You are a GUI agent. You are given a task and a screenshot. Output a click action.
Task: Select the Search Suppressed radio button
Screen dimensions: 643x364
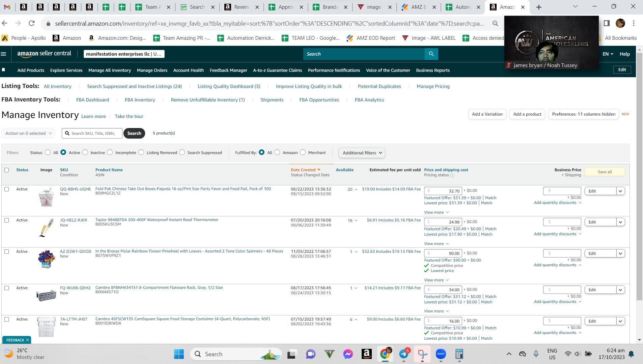pos(182,152)
